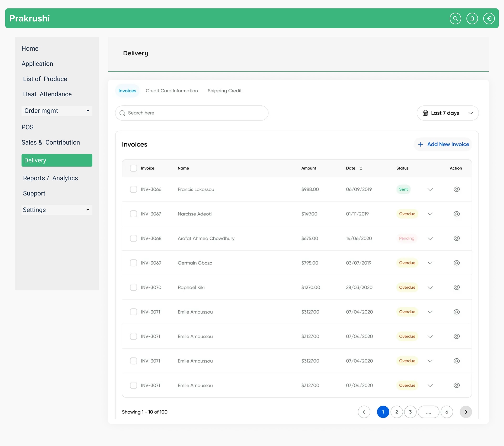Go to next page arrow

(466, 412)
